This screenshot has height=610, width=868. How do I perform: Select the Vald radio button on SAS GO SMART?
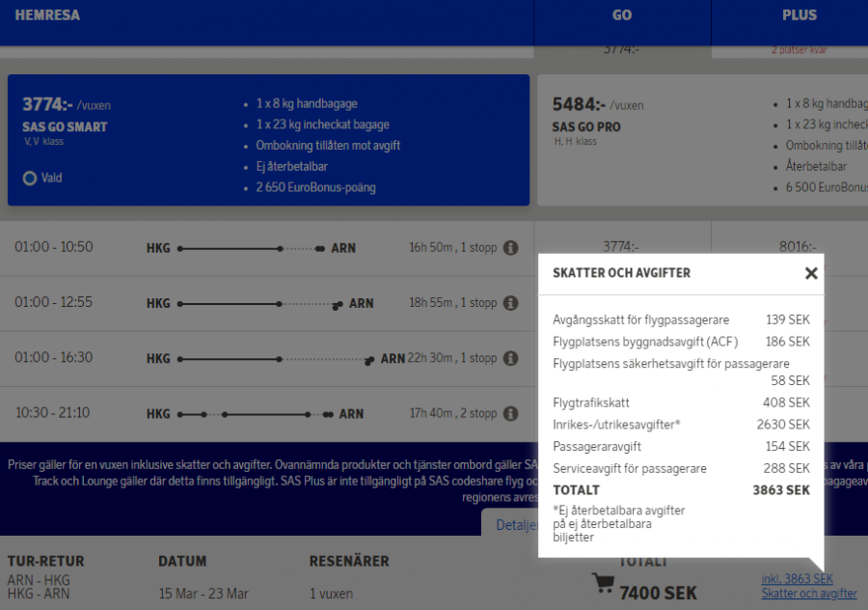point(28,178)
